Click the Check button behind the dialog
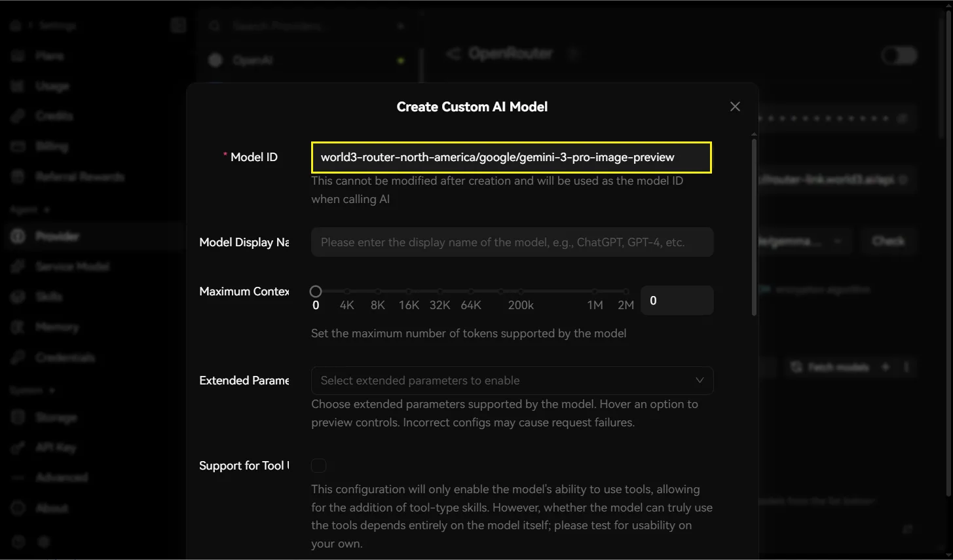953x560 pixels. tap(888, 241)
